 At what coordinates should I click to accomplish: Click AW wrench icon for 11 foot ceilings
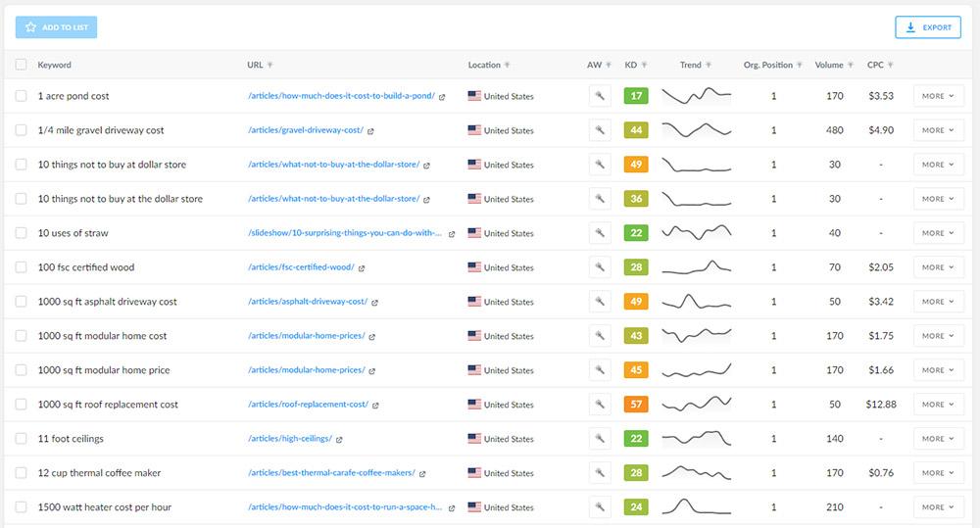pyautogui.click(x=600, y=439)
